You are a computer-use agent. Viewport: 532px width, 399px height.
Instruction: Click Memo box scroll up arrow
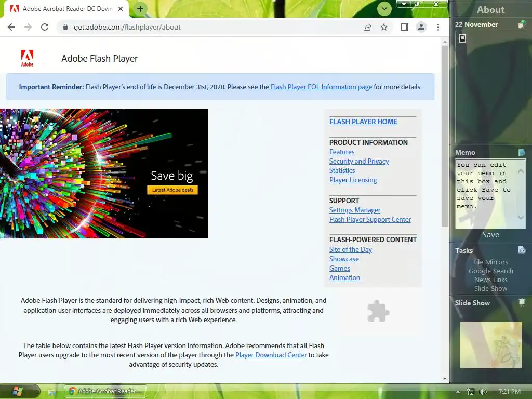click(521, 171)
